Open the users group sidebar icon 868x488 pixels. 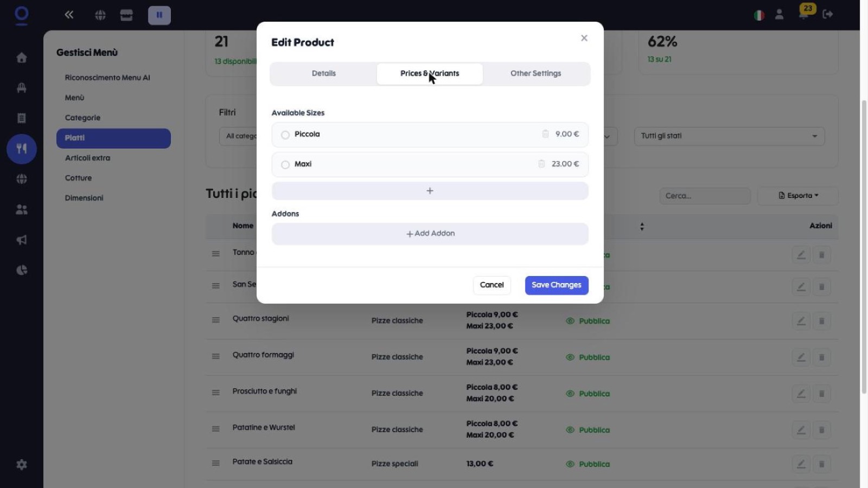pyautogui.click(x=22, y=209)
